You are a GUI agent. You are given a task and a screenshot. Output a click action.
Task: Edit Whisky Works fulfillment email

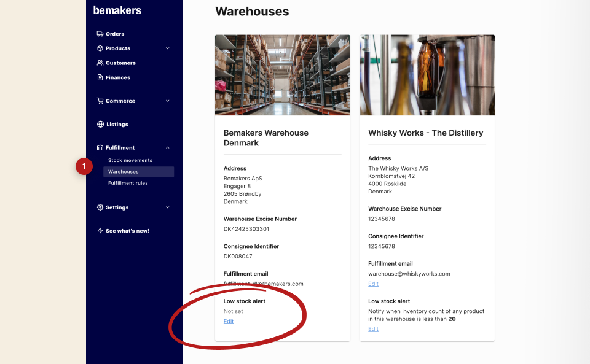click(x=373, y=284)
